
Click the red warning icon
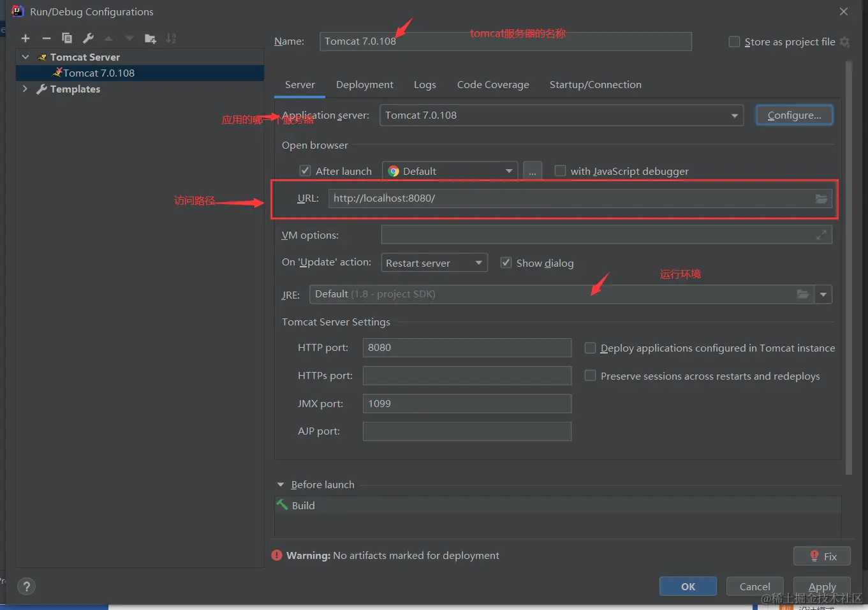277,555
